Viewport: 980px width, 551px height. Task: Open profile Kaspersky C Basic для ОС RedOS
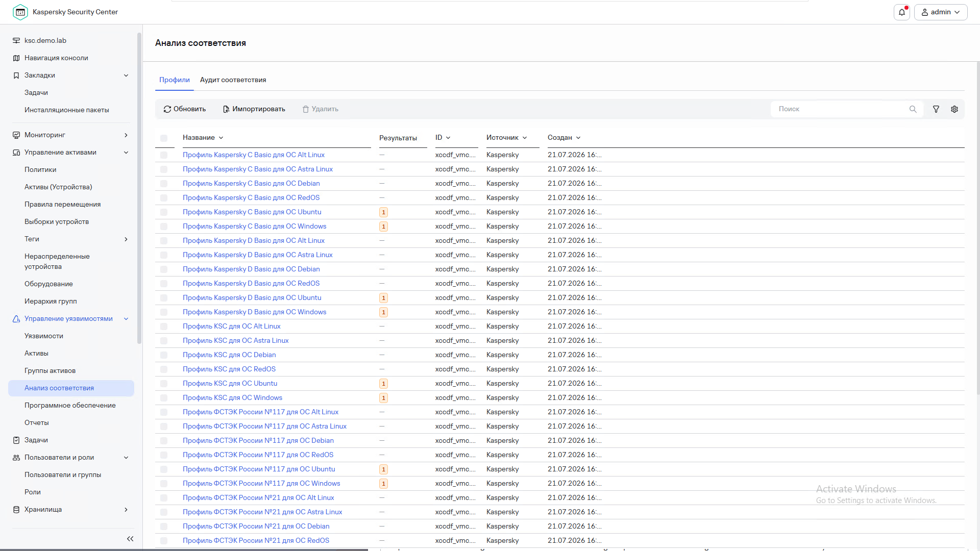point(251,198)
